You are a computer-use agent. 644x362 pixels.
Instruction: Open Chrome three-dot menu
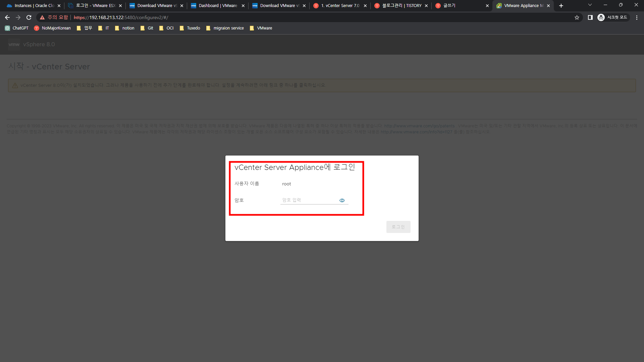click(637, 17)
